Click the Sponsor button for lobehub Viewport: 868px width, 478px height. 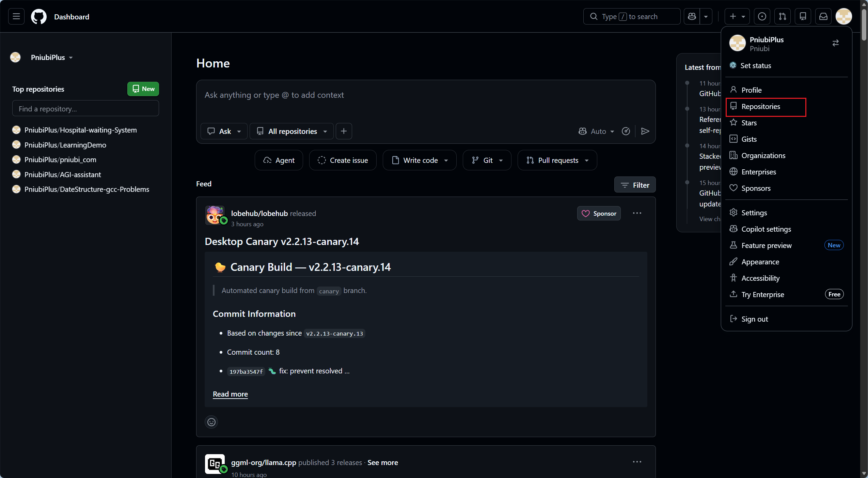(599, 213)
